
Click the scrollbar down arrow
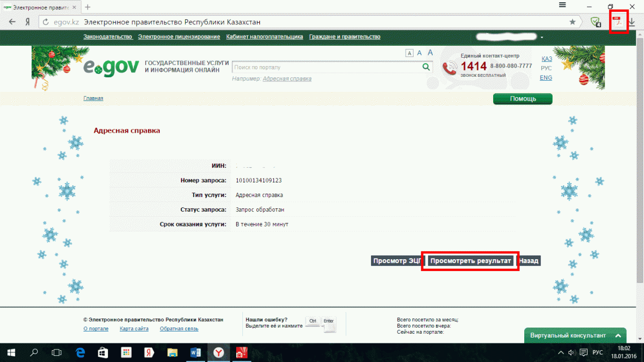pyautogui.click(x=640, y=339)
